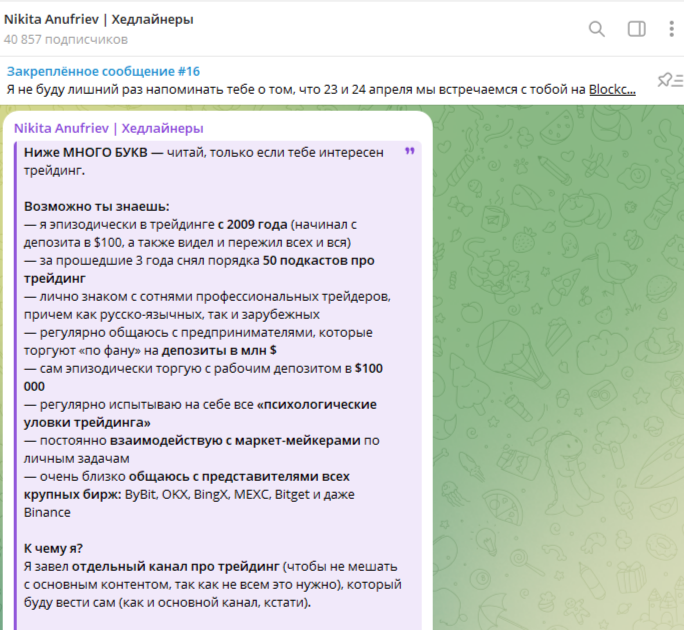Image resolution: width=684 pixels, height=630 pixels.
Task: Click the heading 'Возможно ты знаешь:'
Action: (x=96, y=206)
